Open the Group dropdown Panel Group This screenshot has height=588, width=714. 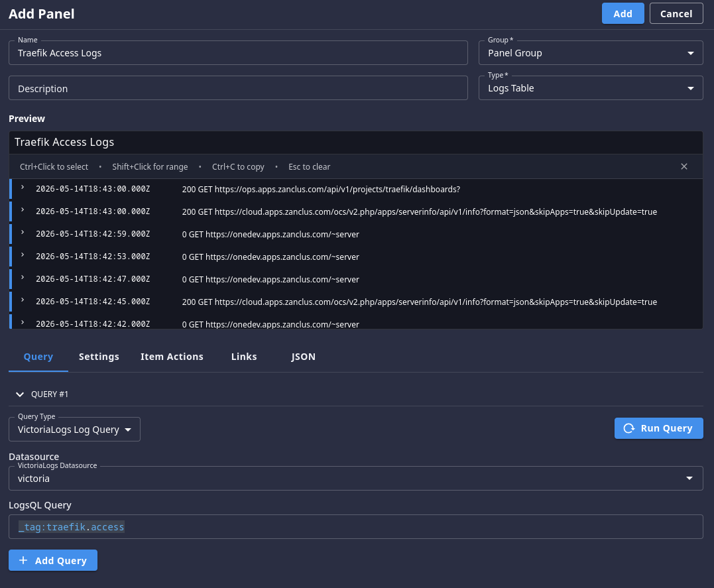(591, 53)
